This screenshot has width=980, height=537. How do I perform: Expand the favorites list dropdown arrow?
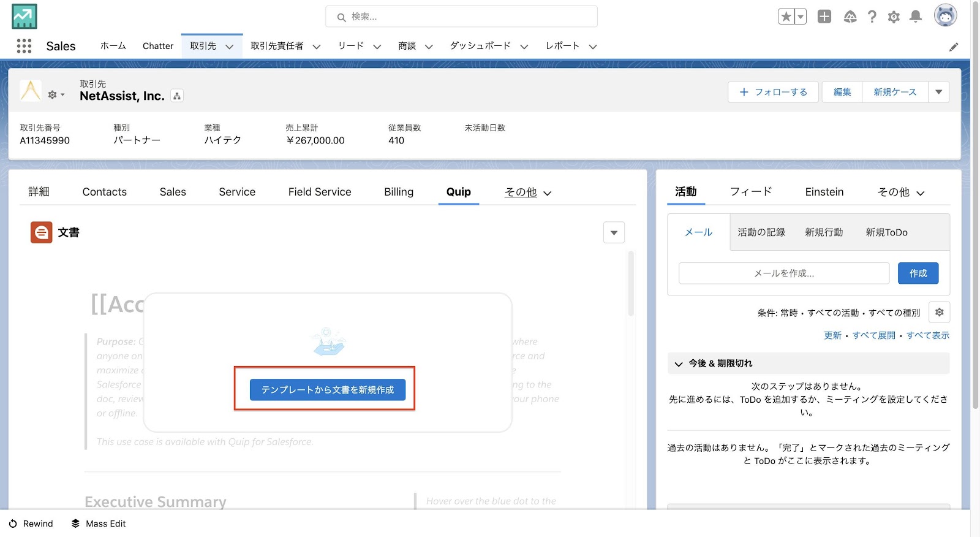pos(800,17)
